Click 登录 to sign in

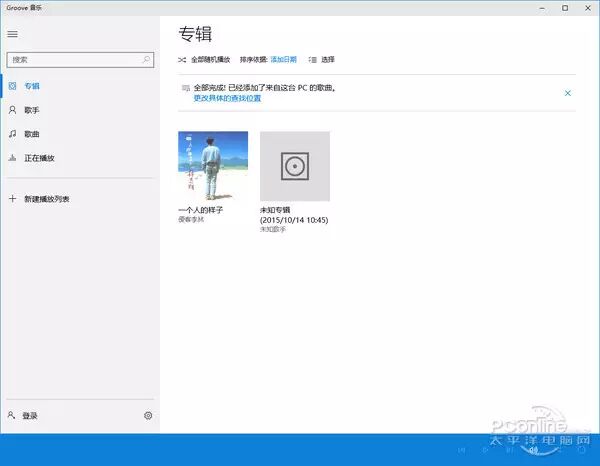(30, 415)
